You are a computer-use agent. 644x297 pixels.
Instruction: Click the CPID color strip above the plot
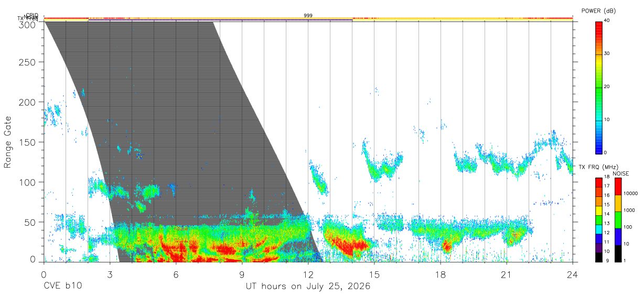pos(308,18)
